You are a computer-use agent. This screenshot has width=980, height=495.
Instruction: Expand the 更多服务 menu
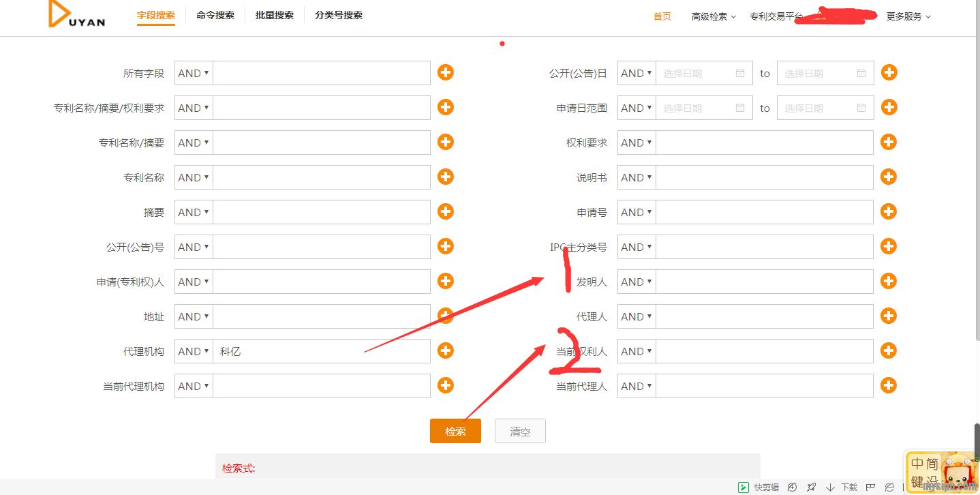908,16
